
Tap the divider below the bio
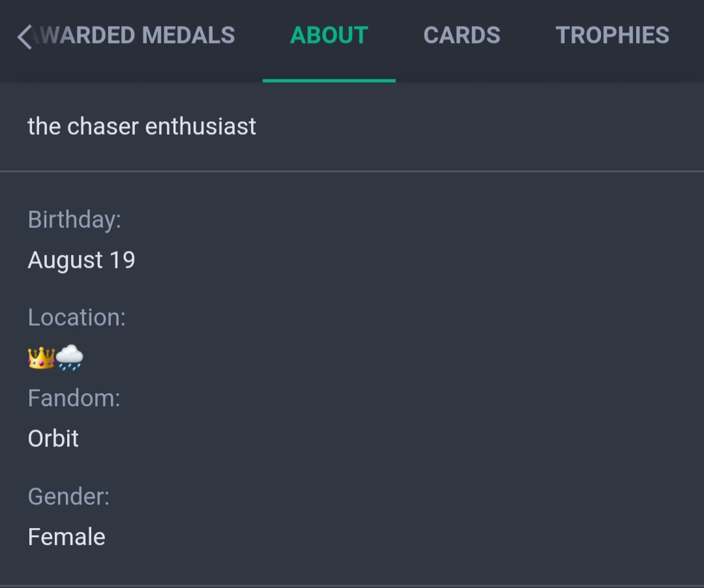pos(352,171)
